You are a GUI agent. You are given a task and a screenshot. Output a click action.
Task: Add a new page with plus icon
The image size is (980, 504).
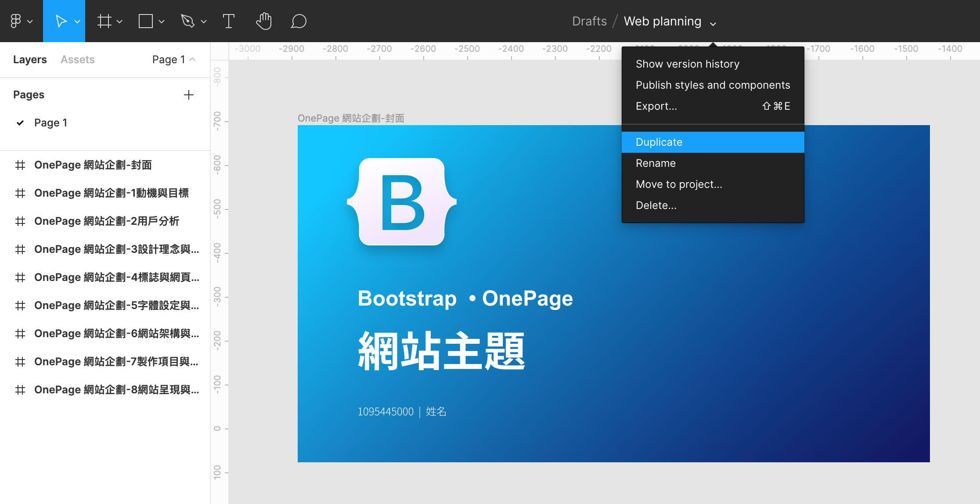pos(189,95)
